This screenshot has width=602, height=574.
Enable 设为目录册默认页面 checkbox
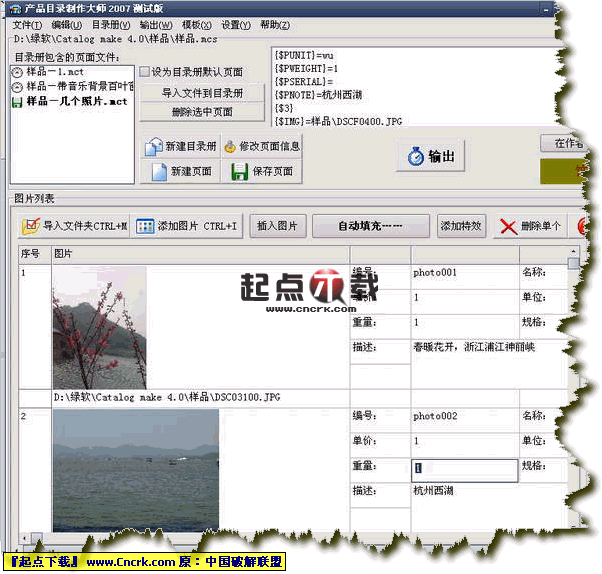pyautogui.click(x=144, y=72)
